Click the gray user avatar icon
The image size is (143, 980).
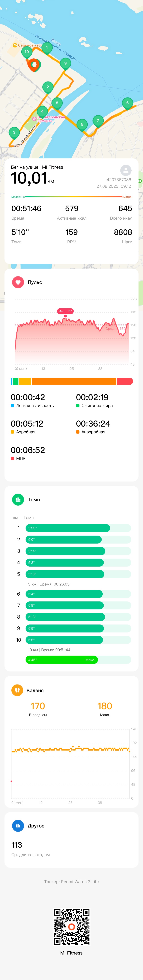[126, 170]
